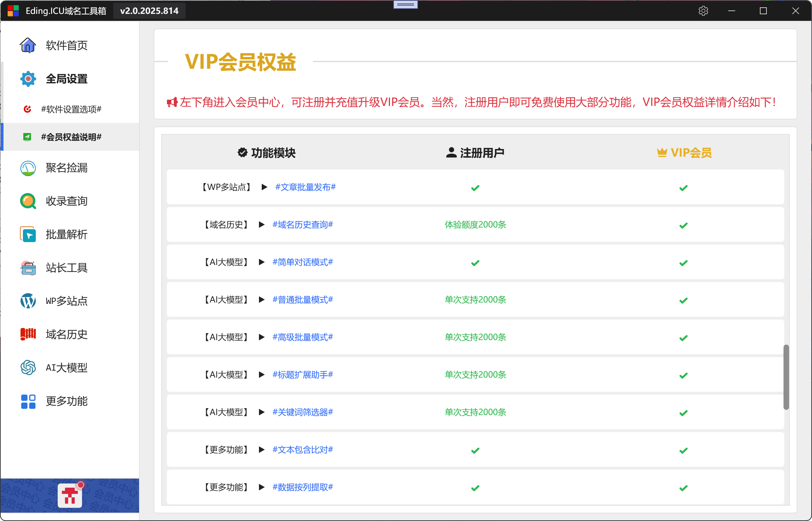
Task: Click the arrow before #标题扩展助手#
Action: point(261,375)
